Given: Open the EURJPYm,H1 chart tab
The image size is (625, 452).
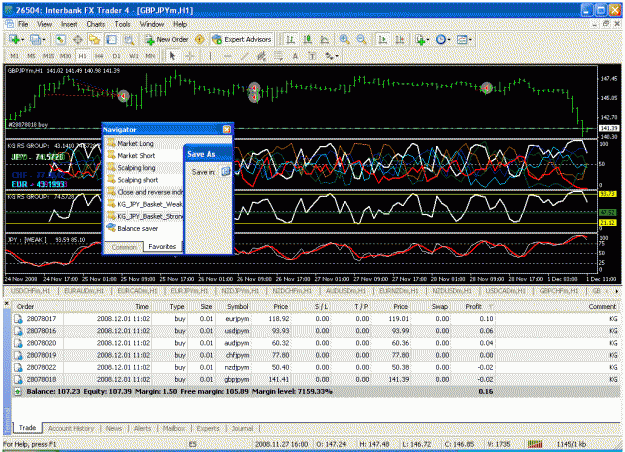Looking at the screenshot, I should pos(189,291).
